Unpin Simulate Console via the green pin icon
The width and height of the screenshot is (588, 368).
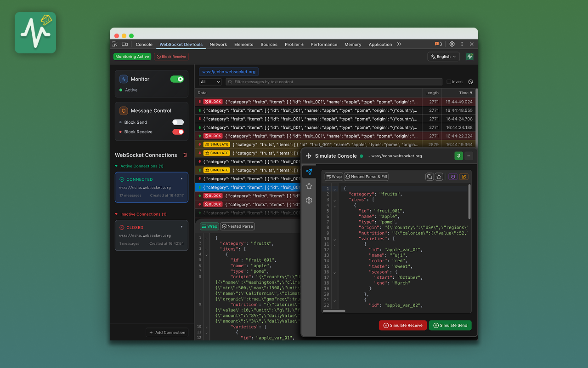tap(458, 156)
